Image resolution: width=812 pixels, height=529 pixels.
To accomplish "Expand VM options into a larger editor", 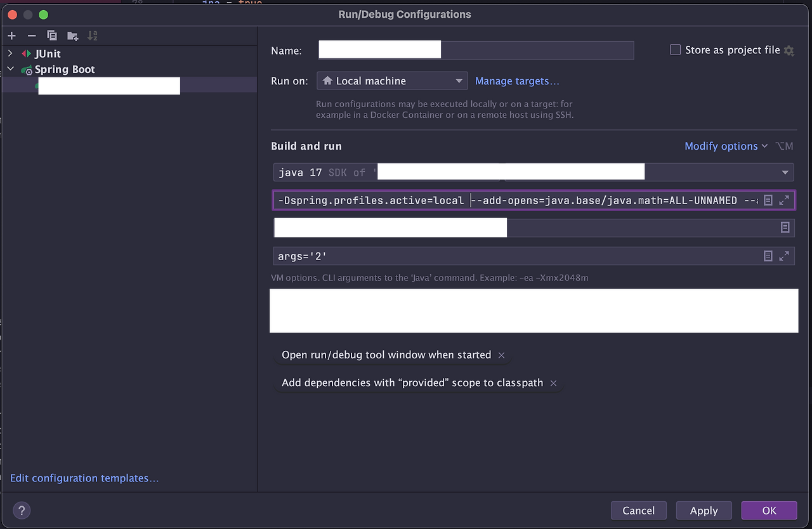I will click(x=785, y=200).
